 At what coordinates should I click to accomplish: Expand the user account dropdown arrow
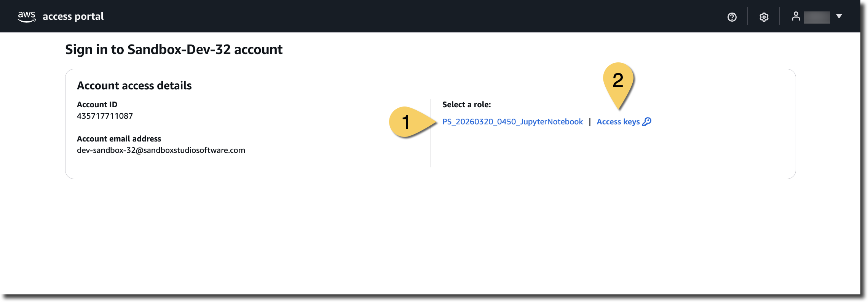coord(839,16)
